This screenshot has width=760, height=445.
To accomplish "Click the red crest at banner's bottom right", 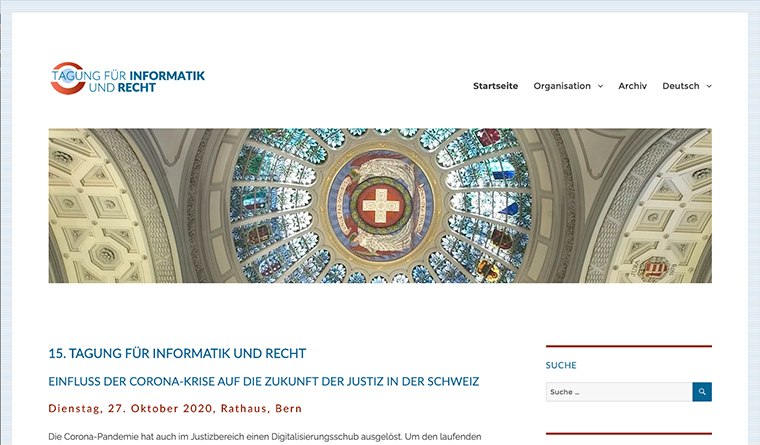I will (x=655, y=267).
